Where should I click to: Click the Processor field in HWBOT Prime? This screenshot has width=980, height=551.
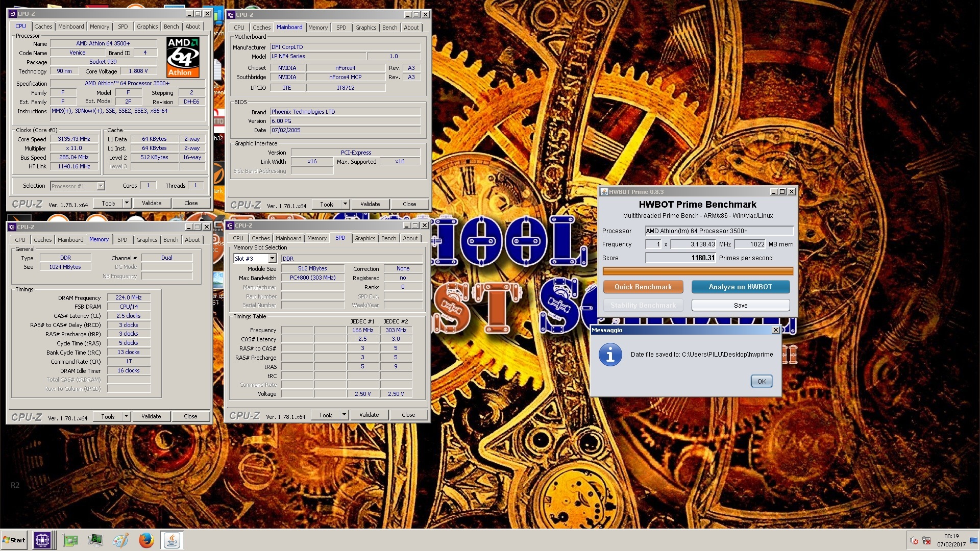tap(719, 231)
